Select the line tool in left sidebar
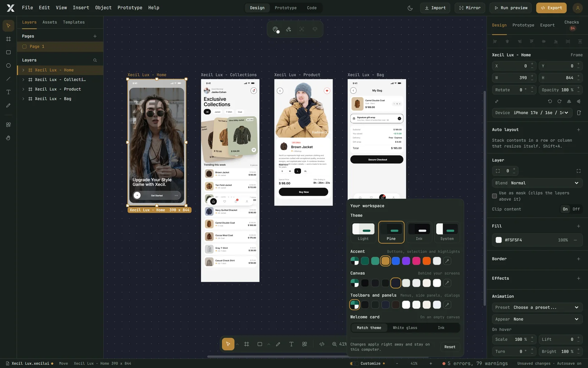 [x=8, y=79]
